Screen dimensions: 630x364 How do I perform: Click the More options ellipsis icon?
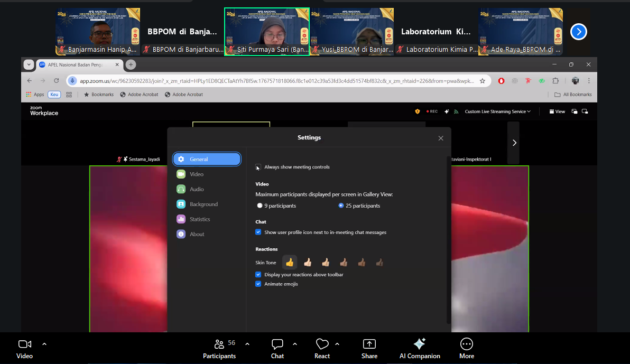(466, 344)
